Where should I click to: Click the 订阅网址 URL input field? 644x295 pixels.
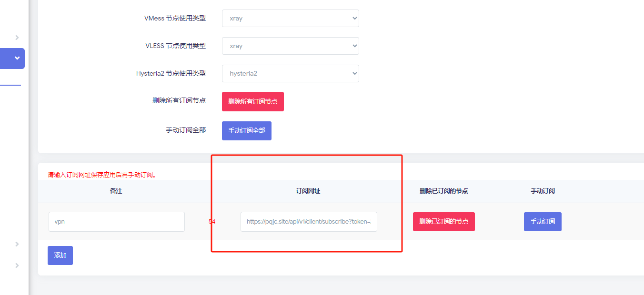coord(309,222)
